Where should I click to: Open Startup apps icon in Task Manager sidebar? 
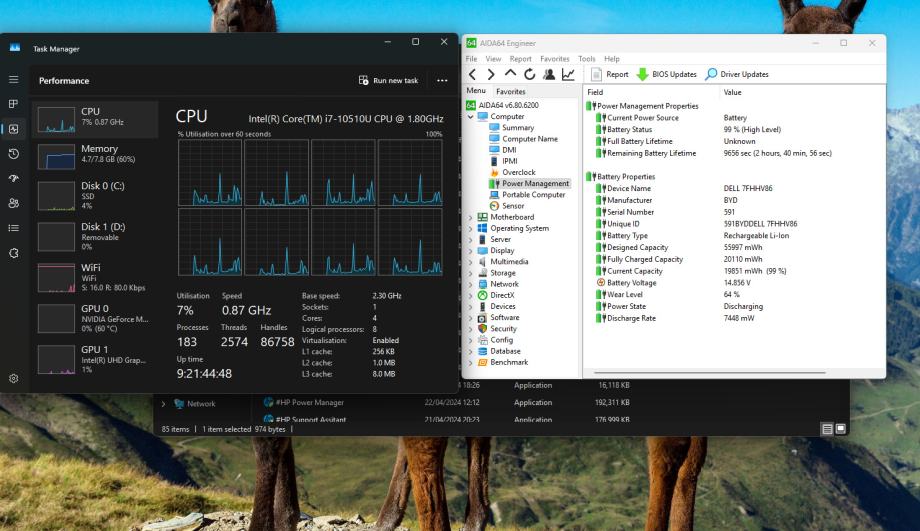click(x=13, y=178)
